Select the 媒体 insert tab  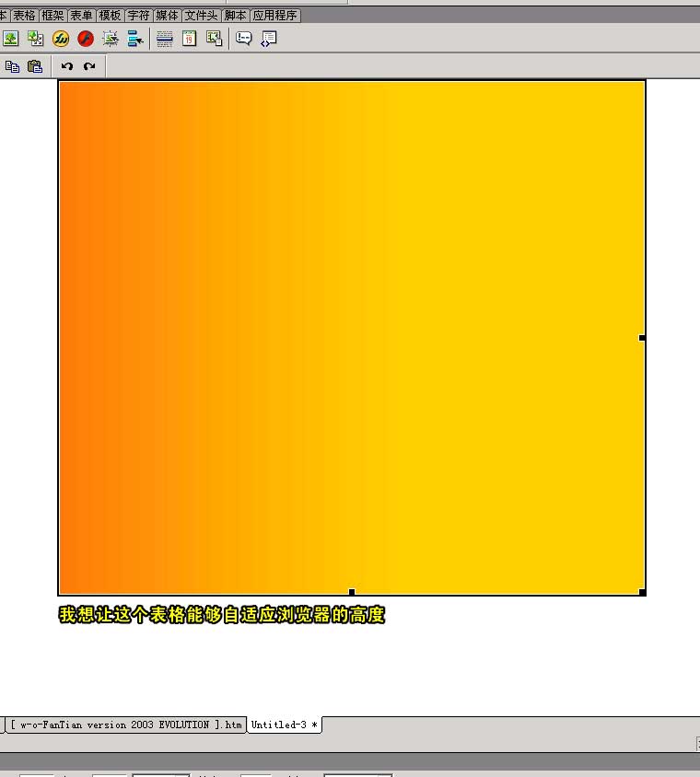[167, 16]
